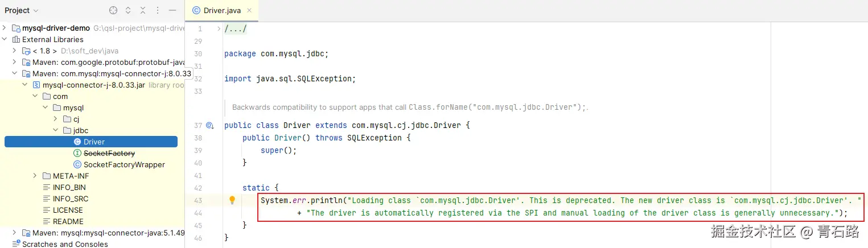Click the JDK folder icon beside < 1.8 >

click(x=26, y=51)
